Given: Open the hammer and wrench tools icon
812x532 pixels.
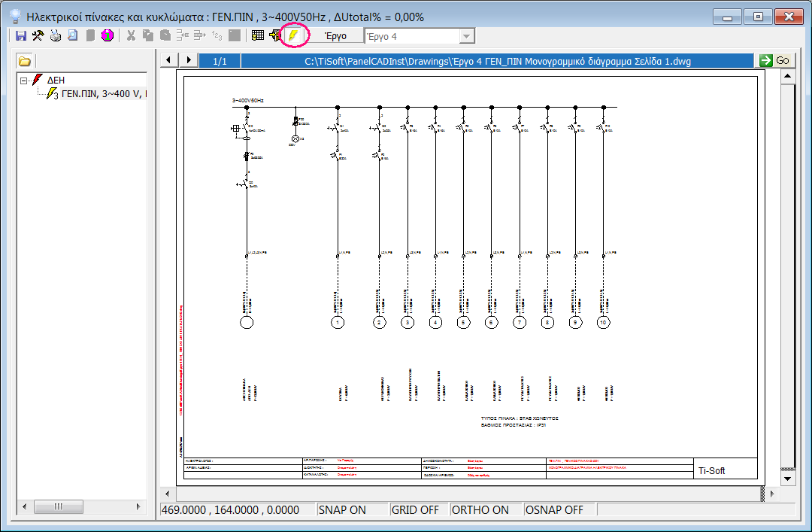Looking at the screenshot, I should click(x=38, y=35).
